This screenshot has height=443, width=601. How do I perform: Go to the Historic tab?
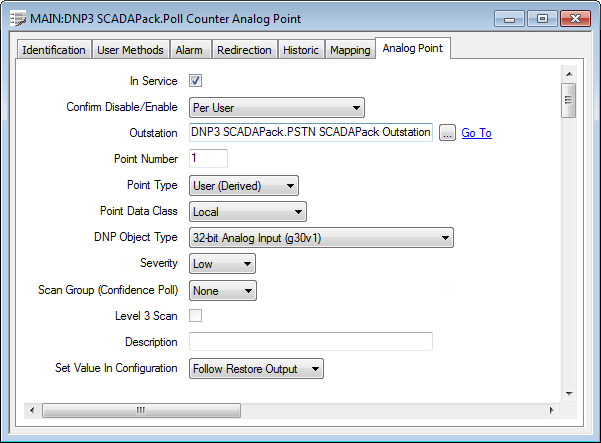click(301, 50)
